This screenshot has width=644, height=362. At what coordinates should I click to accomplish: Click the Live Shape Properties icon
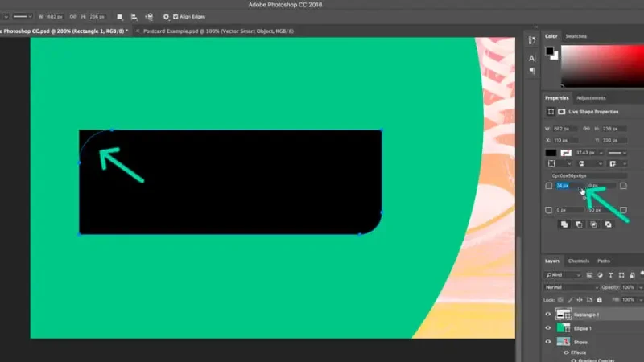coord(551,112)
